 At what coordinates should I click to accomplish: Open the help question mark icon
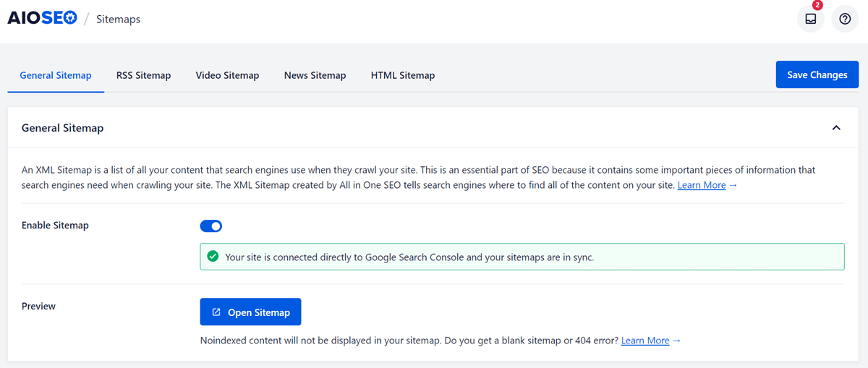pos(845,20)
